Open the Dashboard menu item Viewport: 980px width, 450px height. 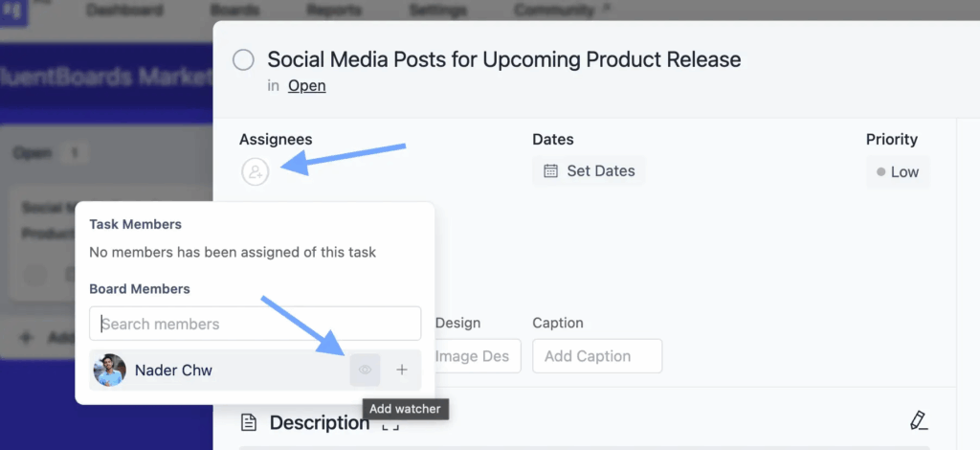click(x=125, y=11)
